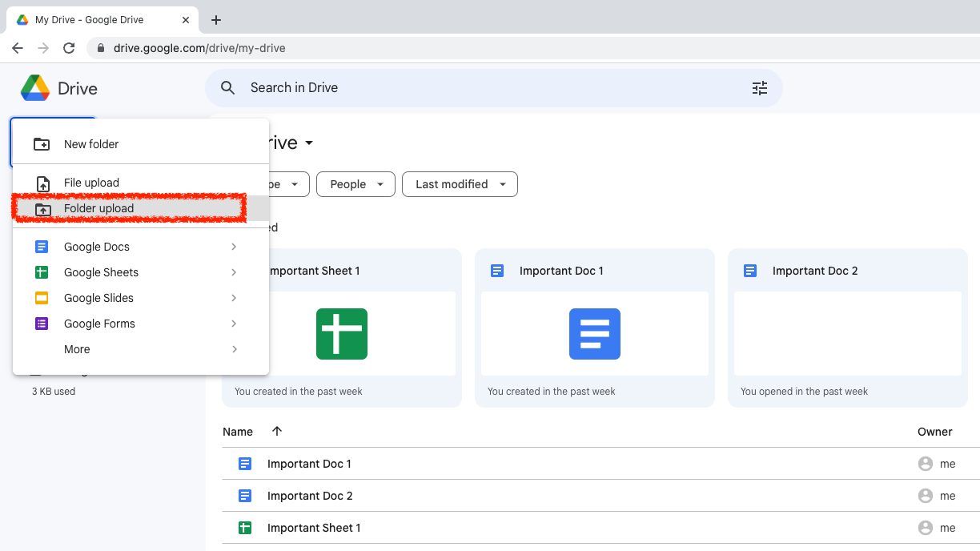Select Google Forms menu item
Image resolution: width=980 pixels, height=551 pixels.
coord(141,324)
